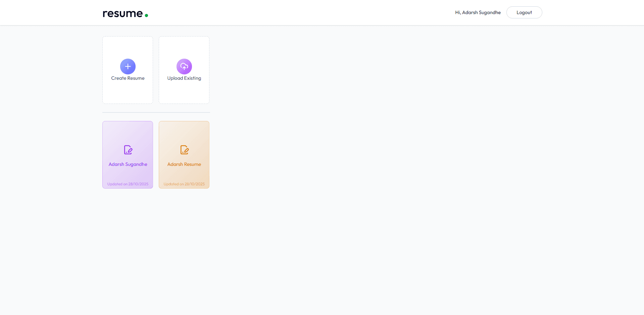Viewport: 644px width, 315px height.
Task: Click the orange edit-document icon on Adarsh Resume card
Action: pyautogui.click(x=184, y=150)
